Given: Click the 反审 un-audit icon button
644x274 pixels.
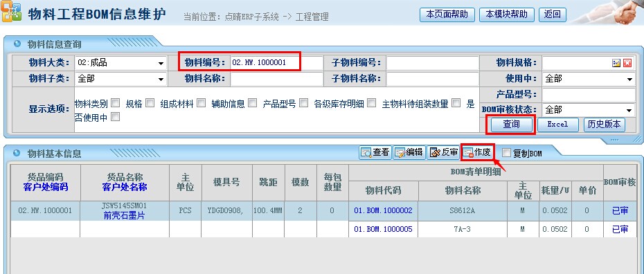Looking at the screenshot, I should (443, 153).
